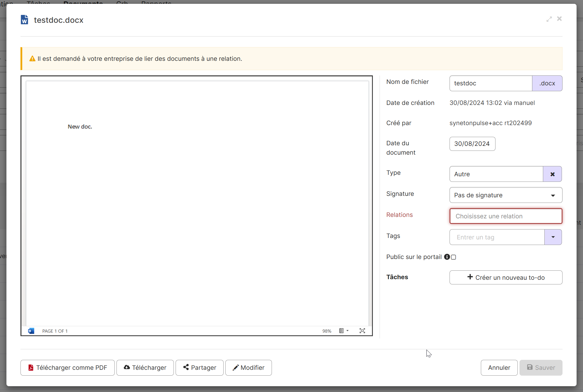Click the Sauver button
The width and height of the screenshot is (583, 392).
[x=541, y=368]
